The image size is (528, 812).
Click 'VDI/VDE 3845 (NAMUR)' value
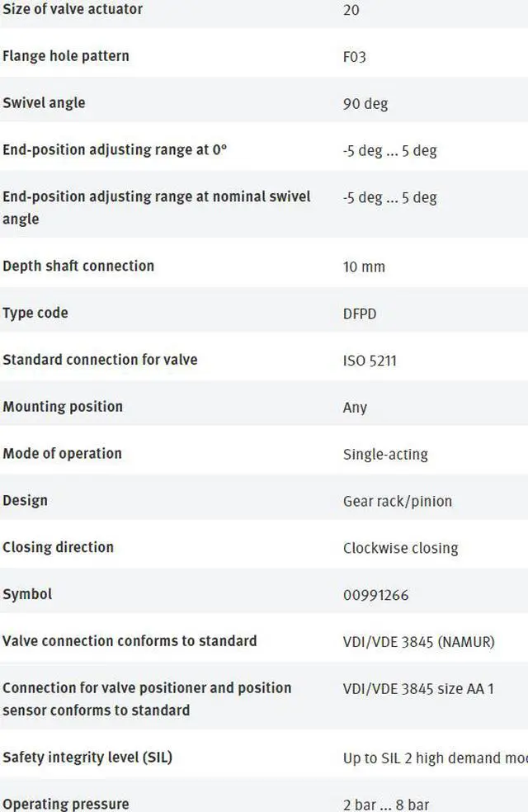click(x=419, y=642)
